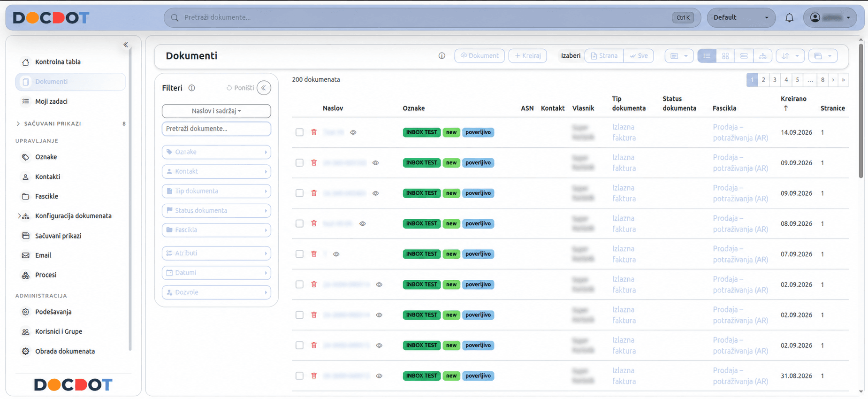
Task: Select checkbox for document dated 14.09.2026
Action: [x=299, y=132]
